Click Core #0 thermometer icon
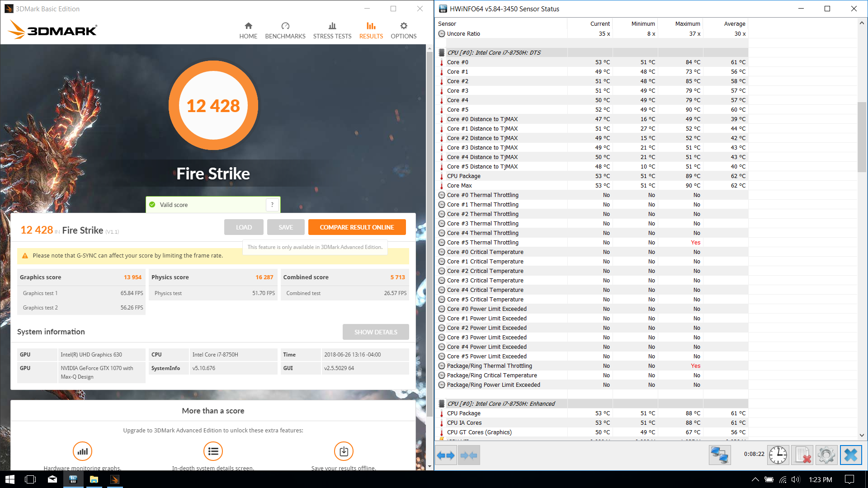 tap(442, 62)
